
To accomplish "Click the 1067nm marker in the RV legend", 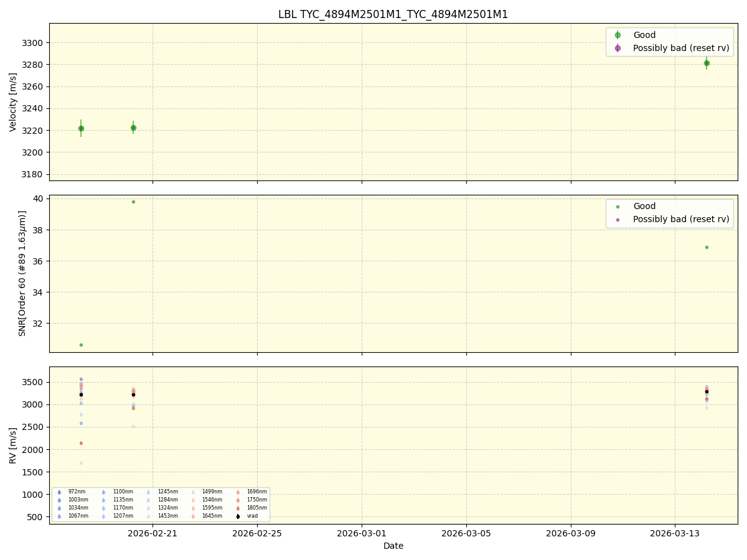I will [x=59, y=516].
